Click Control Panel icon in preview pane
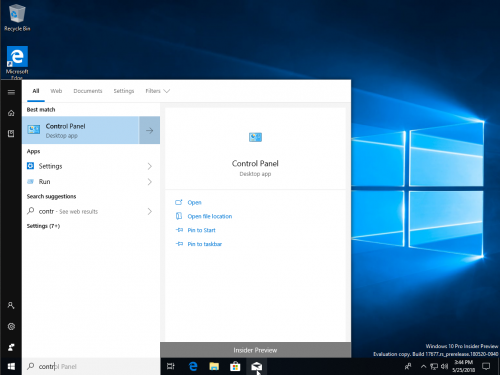The width and height of the screenshot is (500, 375). coord(255,137)
